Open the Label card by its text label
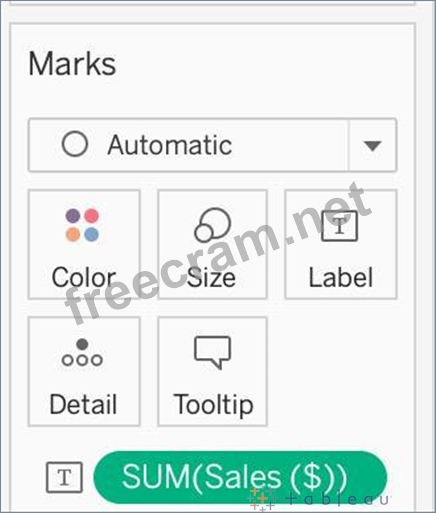The image size is (436, 513). (340, 277)
